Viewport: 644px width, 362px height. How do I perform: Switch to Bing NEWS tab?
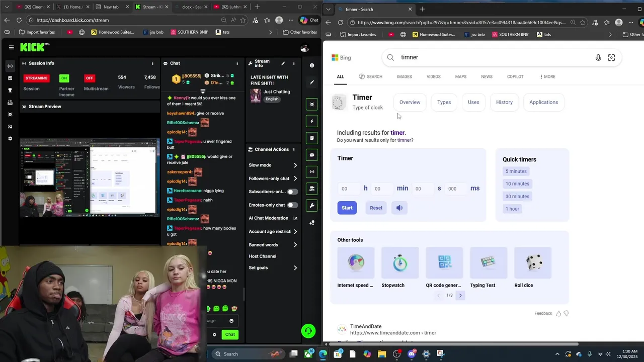pos(487,76)
